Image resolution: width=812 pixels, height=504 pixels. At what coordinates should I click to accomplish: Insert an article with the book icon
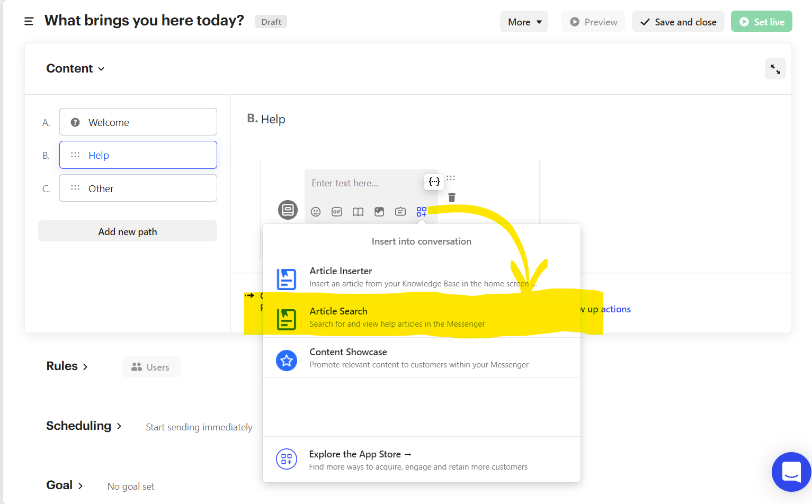[358, 212]
